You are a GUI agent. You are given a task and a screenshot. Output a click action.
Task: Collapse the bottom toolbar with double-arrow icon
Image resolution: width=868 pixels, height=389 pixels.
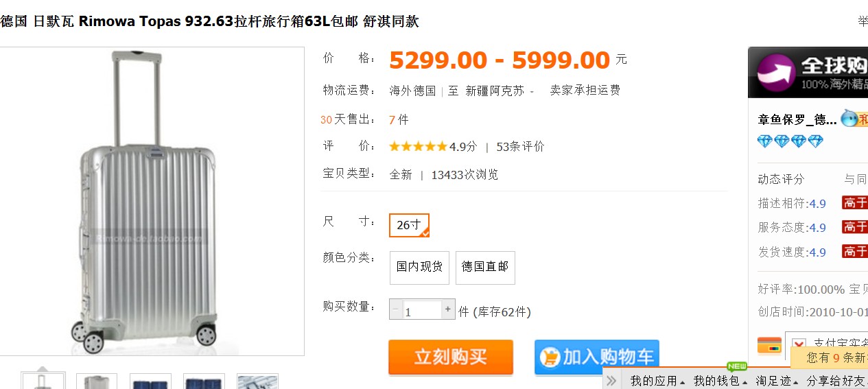tap(613, 380)
